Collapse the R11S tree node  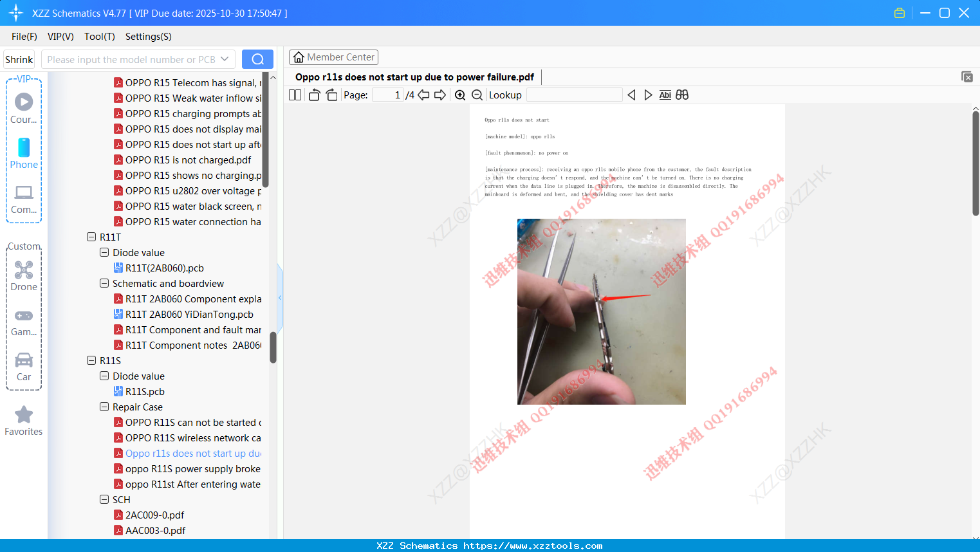pos(91,360)
